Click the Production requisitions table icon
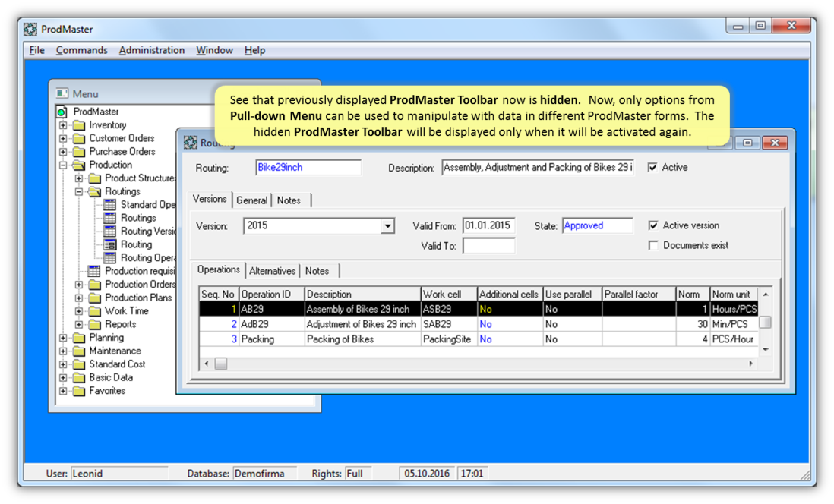834x504 pixels. [x=93, y=271]
